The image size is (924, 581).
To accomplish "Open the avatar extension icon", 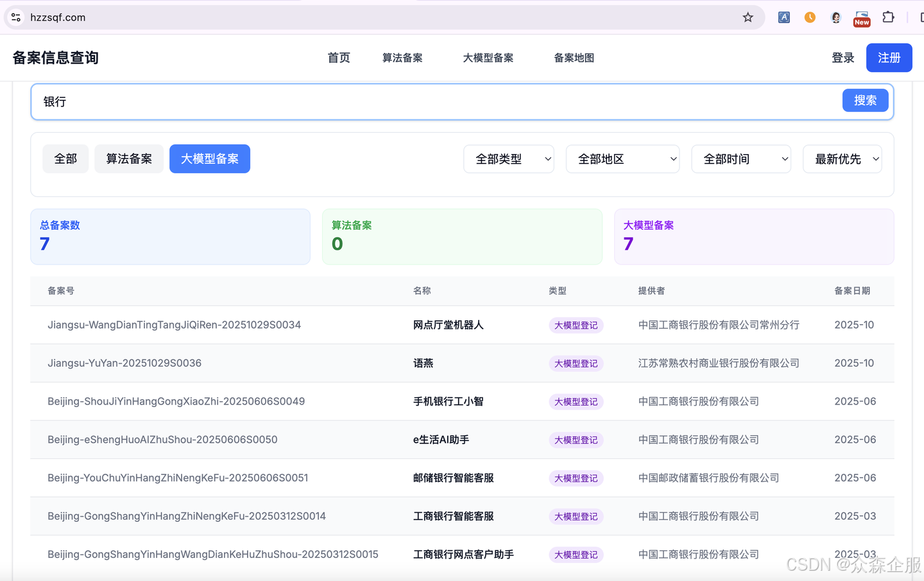I will click(x=835, y=17).
